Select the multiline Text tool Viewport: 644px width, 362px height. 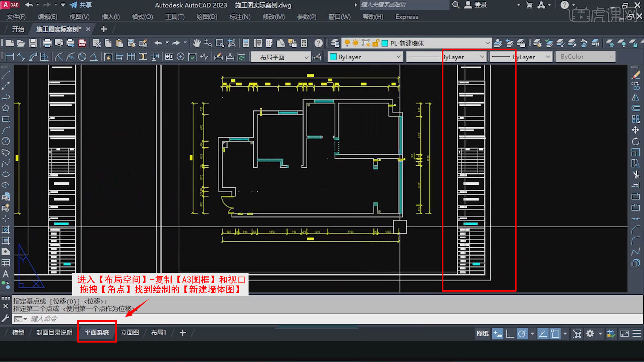point(6,274)
